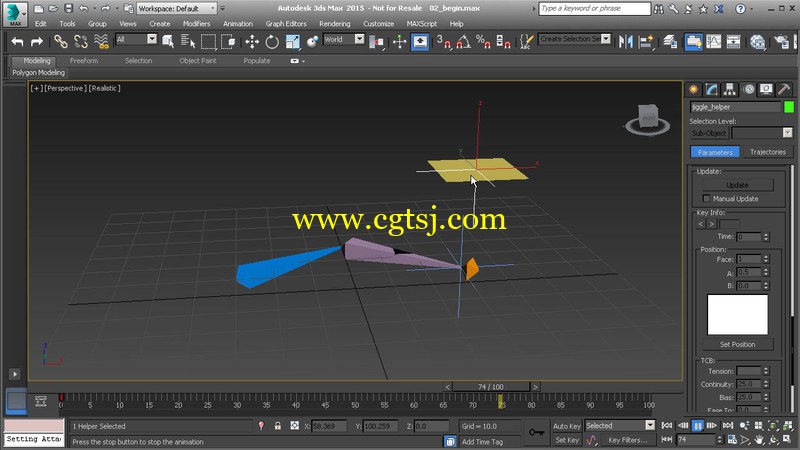Viewport: 800px width, 450px height.
Task: Open the Material Editor
Action: click(758, 41)
